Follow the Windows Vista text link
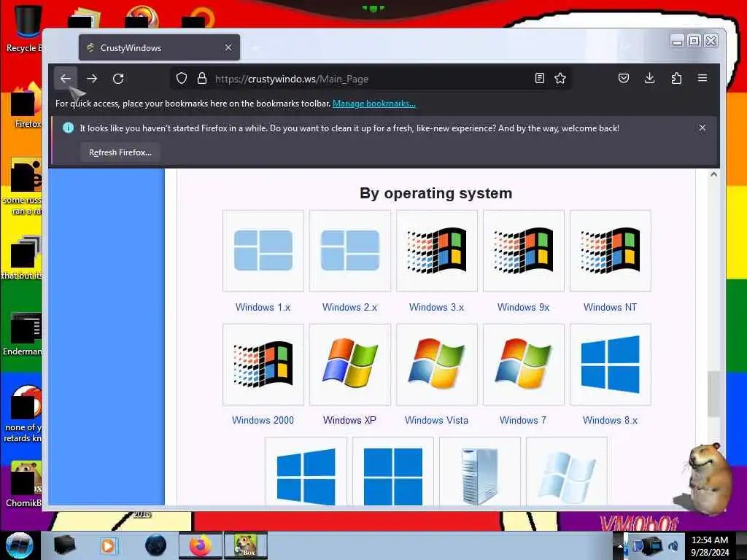This screenshot has width=747, height=560. [x=437, y=420]
